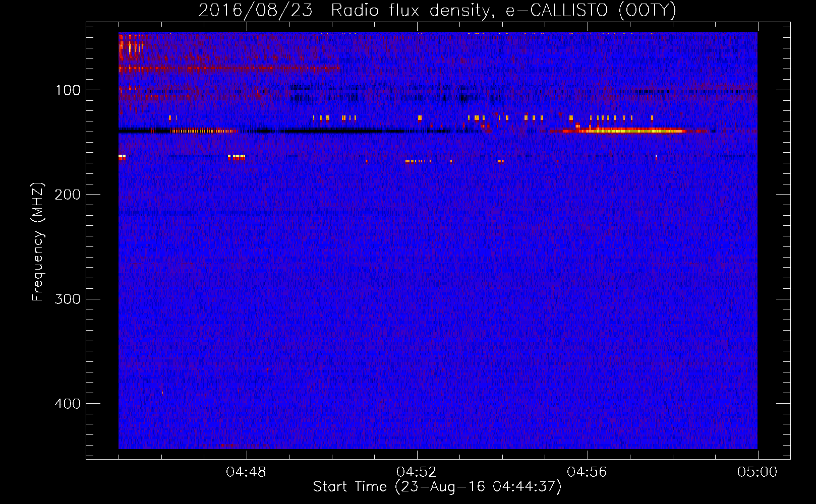Click the 04:48 time tick label
This screenshot has height=504, width=816.
tap(246, 472)
